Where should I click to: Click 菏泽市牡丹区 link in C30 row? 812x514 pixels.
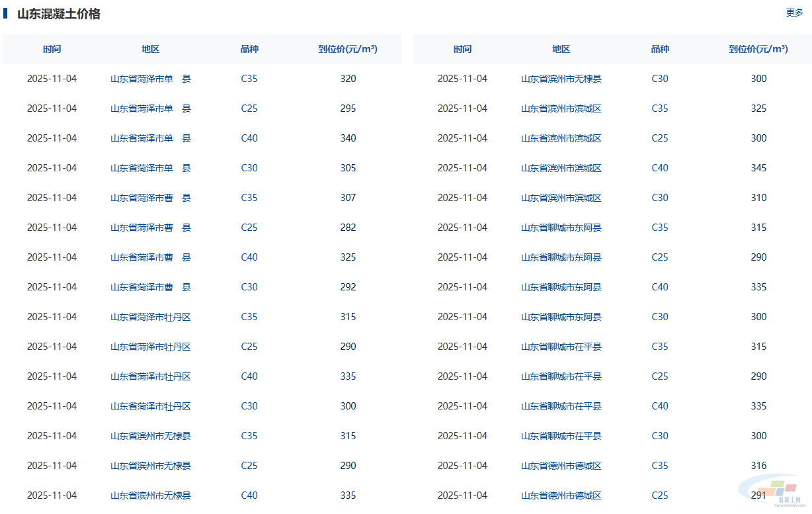click(x=150, y=406)
